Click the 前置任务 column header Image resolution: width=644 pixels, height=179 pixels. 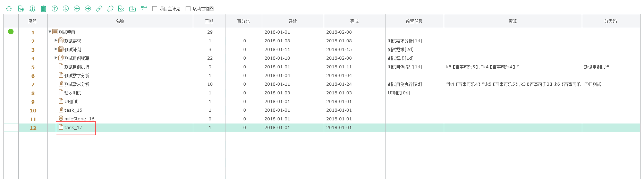(x=414, y=21)
